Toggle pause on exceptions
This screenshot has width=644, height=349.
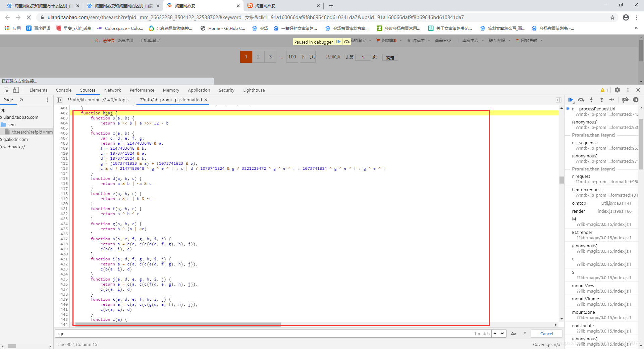pyautogui.click(x=636, y=100)
